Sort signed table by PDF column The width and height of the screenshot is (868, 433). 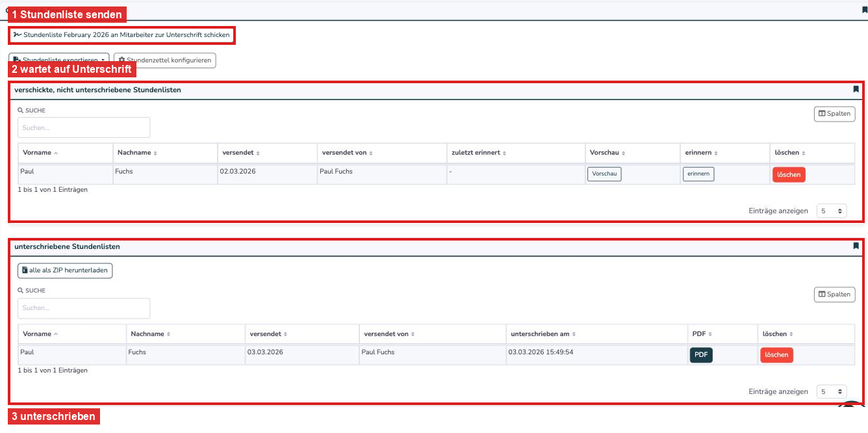click(x=722, y=334)
